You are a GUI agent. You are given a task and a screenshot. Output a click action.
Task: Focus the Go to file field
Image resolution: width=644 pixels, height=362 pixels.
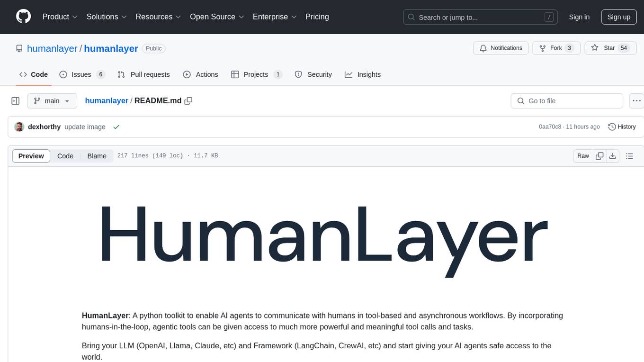[567, 101]
